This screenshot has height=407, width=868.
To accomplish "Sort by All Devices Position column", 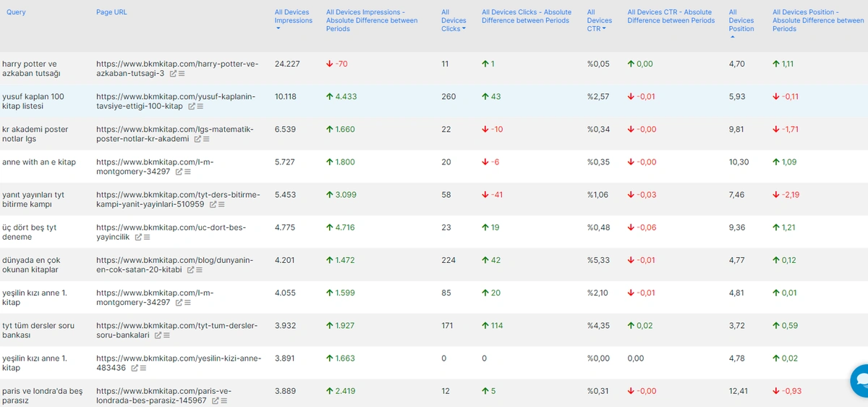I will point(741,20).
